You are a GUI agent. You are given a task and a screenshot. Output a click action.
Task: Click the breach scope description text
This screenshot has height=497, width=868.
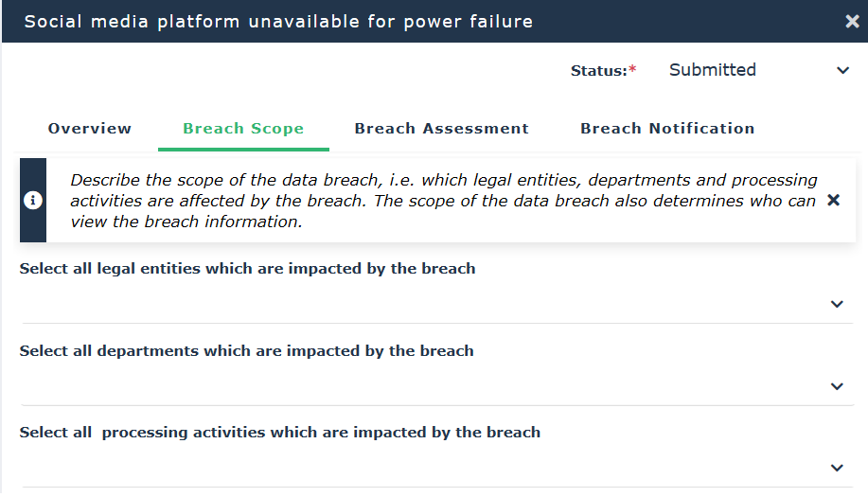click(x=443, y=201)
